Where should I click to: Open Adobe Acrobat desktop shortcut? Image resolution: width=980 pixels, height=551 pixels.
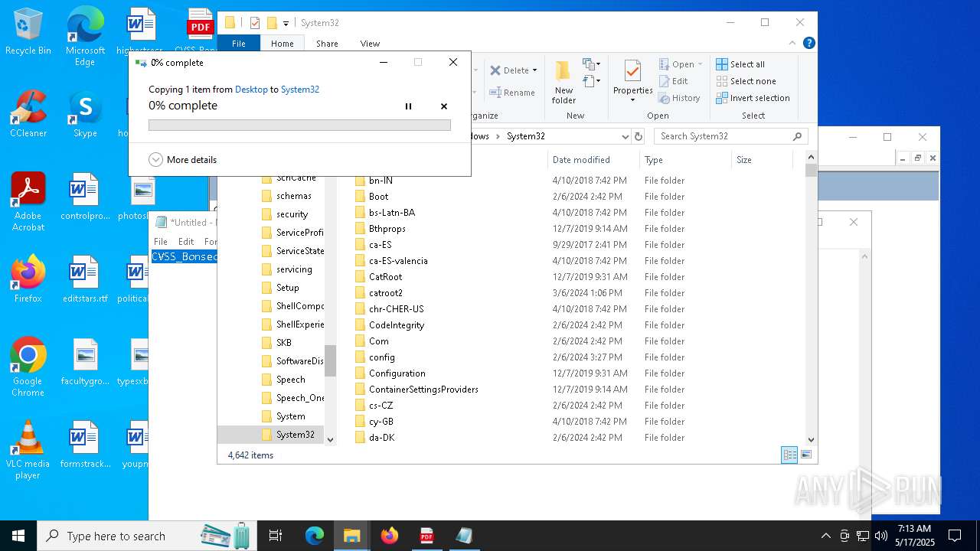28,202
